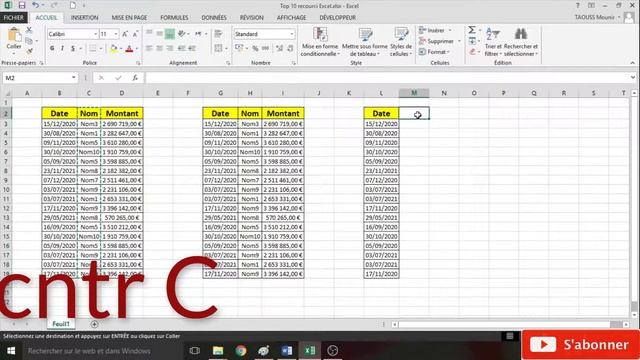The width and height of the screenshot is (640, 360).
Task: Click the Windows Start button
Action: coord(11,351)
